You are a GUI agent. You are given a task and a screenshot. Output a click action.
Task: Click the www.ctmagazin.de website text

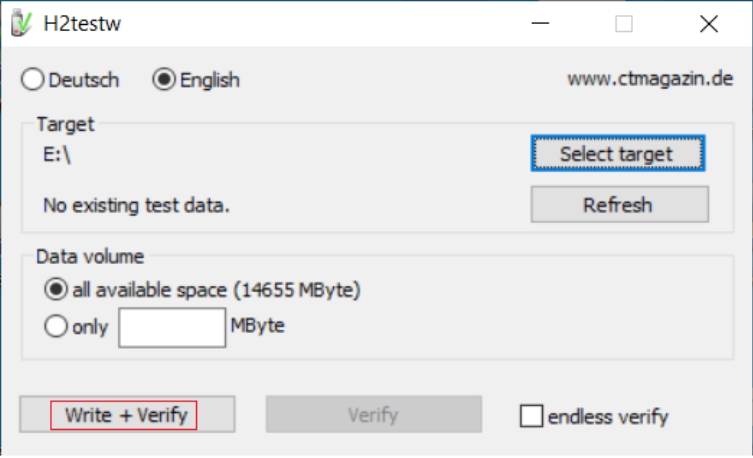[x=650, y=78]
